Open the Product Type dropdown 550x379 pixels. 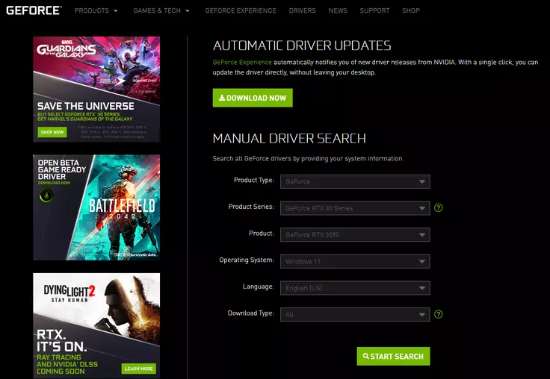pos(355,181)
